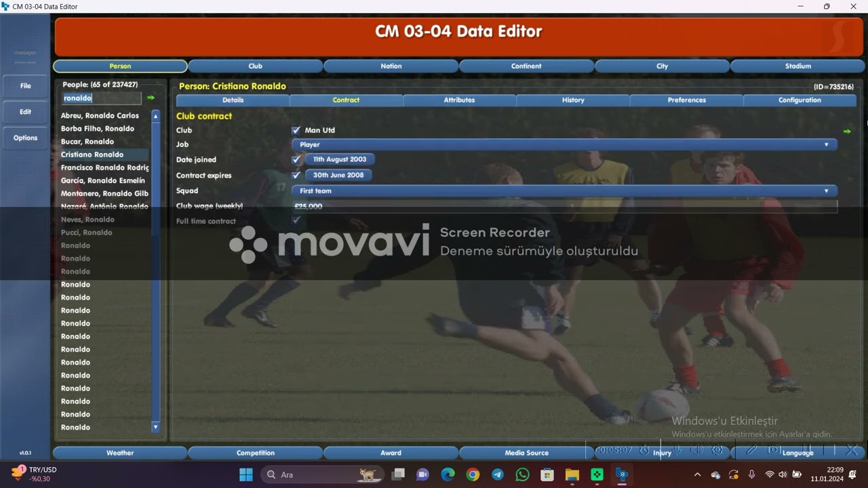Switch to the Details tab
Screen dimensions: 868x488
(233, 100)
